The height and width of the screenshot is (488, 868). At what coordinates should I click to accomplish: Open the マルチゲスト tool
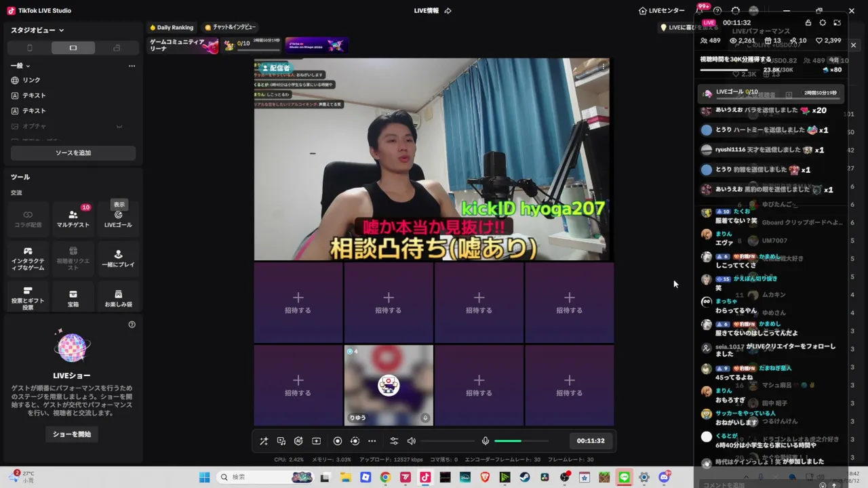point(73,218)
